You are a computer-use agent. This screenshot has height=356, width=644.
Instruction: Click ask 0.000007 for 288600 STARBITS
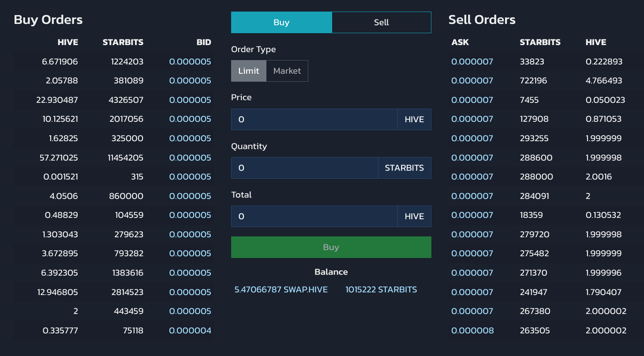(472, 158)
